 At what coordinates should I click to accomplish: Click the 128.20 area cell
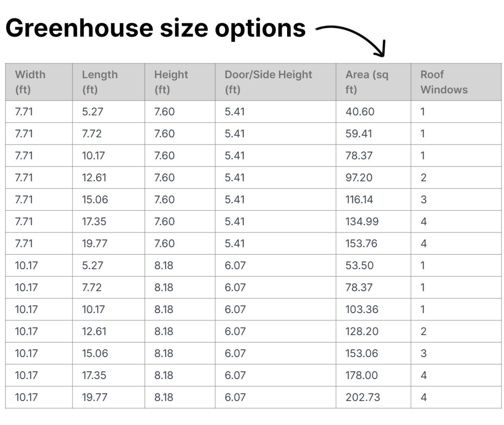pyautogui.click(x=362, y=331)
